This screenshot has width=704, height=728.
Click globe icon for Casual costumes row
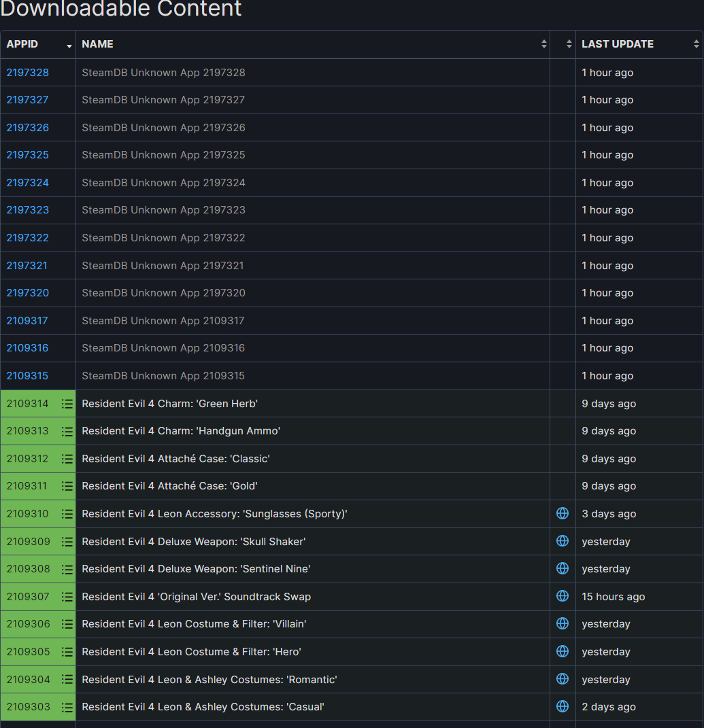563,706
